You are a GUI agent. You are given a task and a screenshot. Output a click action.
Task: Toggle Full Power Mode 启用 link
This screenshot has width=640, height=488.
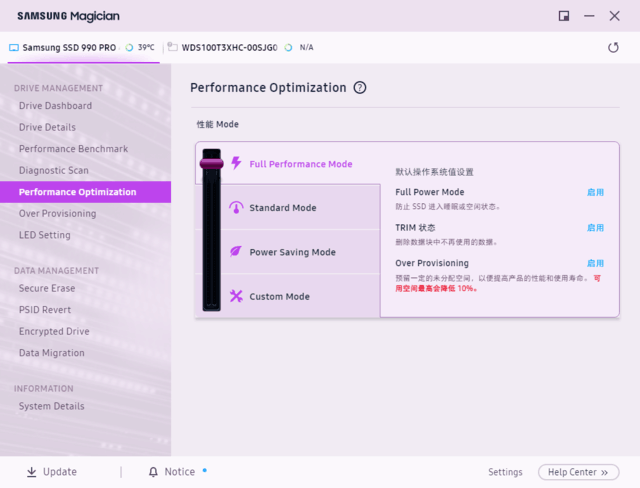595,192
